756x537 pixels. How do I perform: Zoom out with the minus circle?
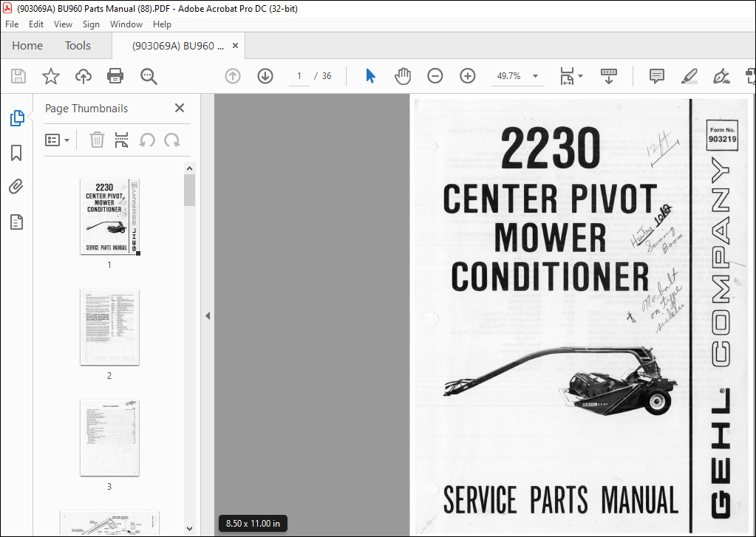435,76
